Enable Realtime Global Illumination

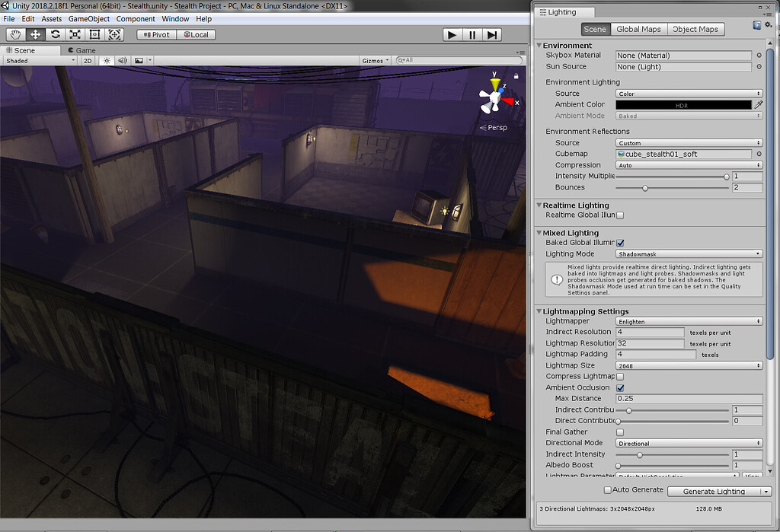(x=621, y=215)
